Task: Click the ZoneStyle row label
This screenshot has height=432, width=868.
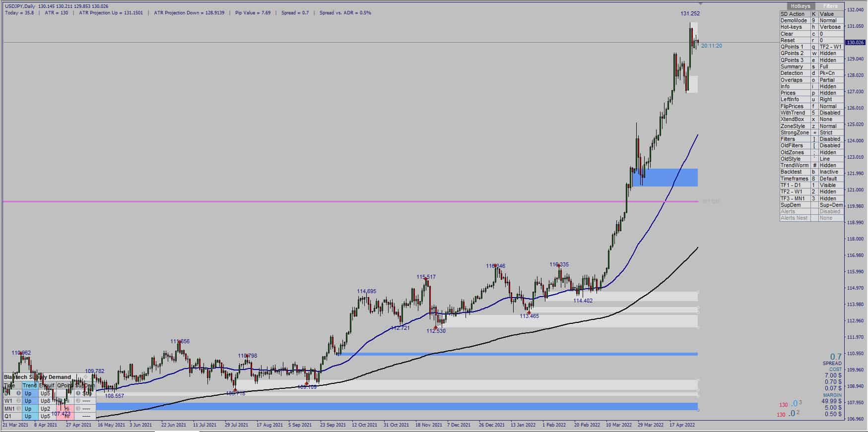Action: [x=795, y=126]
